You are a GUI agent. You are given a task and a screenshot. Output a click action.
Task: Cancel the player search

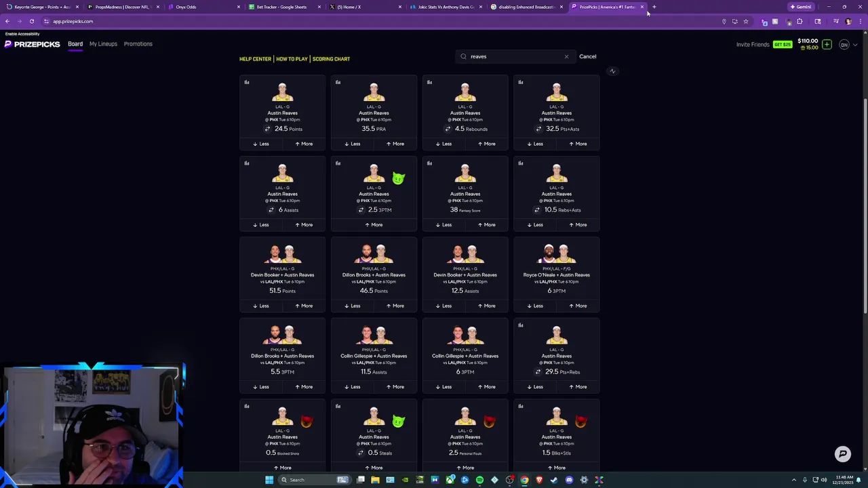point(588,57)
